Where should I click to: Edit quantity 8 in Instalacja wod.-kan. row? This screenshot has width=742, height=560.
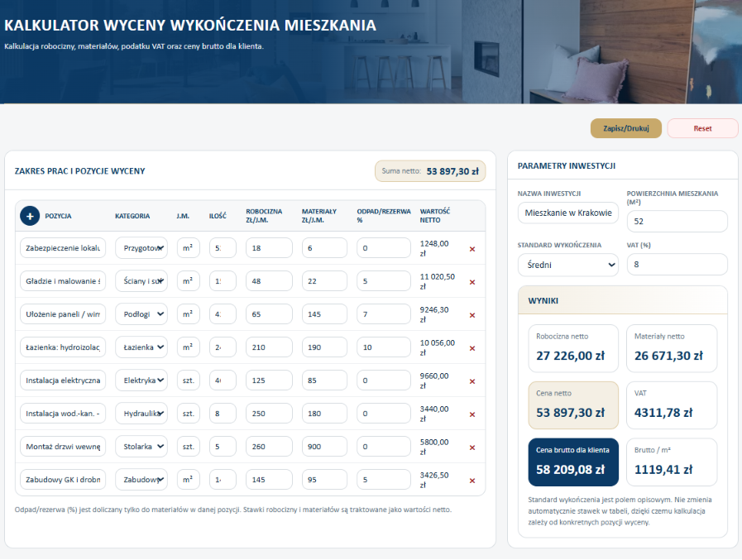tap(223, 414)
